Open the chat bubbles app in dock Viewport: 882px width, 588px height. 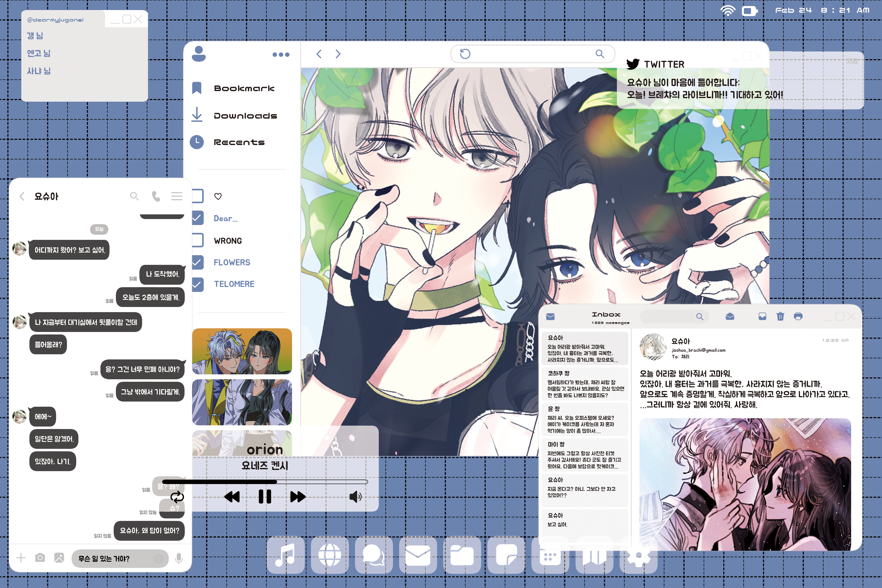point(374,555)
